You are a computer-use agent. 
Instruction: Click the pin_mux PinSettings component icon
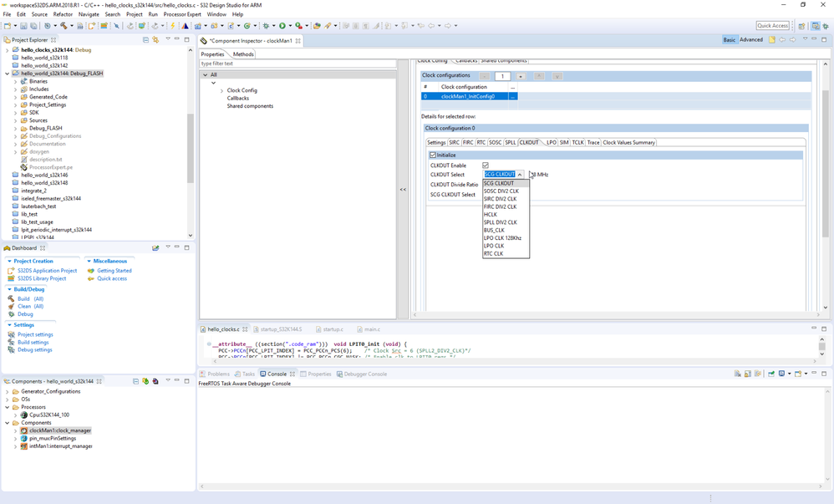click(x=24, y=439)
